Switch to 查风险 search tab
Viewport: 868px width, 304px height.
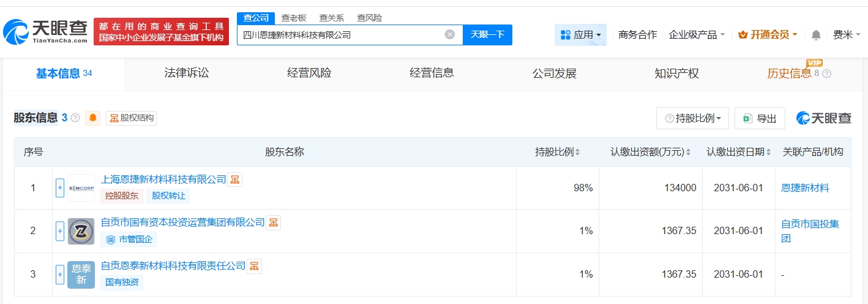pos(369,18)
